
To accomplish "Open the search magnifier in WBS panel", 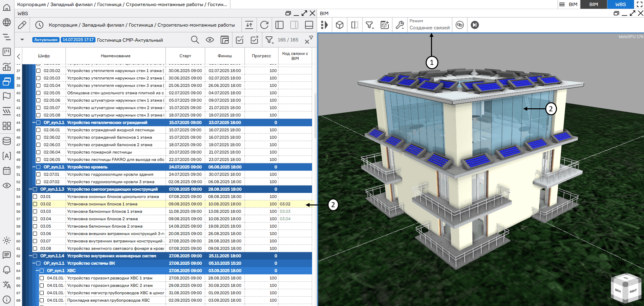I will pyautogui.click(x=195, y=40).
